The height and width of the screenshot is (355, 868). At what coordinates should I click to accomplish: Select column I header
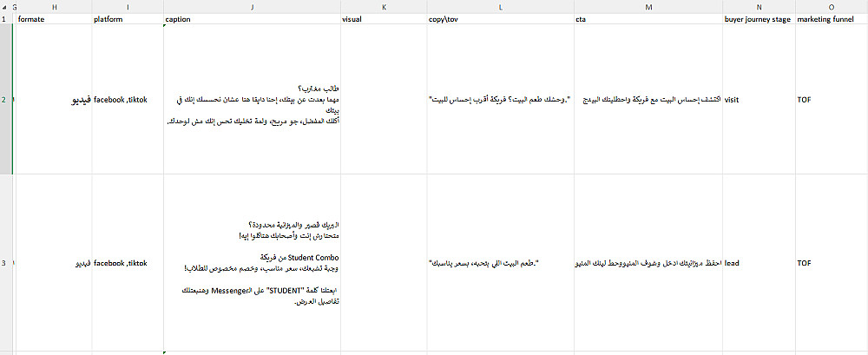128,7
